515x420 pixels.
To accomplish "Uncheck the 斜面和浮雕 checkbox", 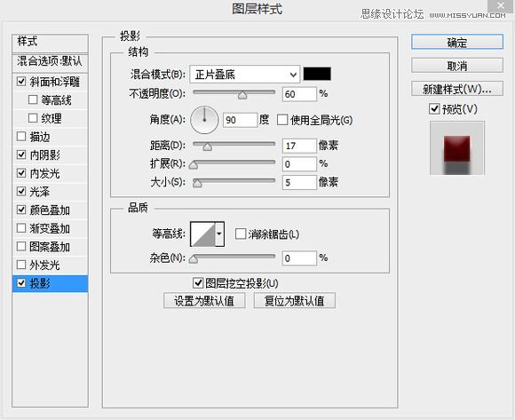I will pyautogui.click(x=21, y=81).
